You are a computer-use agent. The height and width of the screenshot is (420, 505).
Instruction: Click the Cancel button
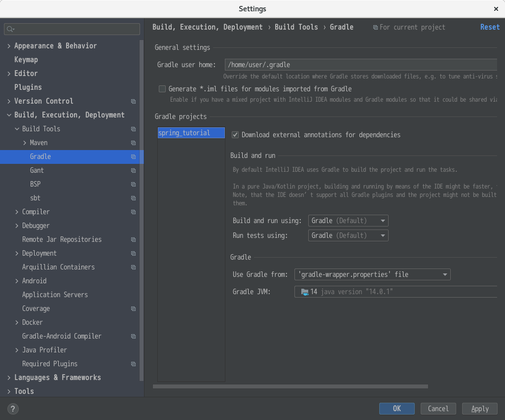click(438, 409)
